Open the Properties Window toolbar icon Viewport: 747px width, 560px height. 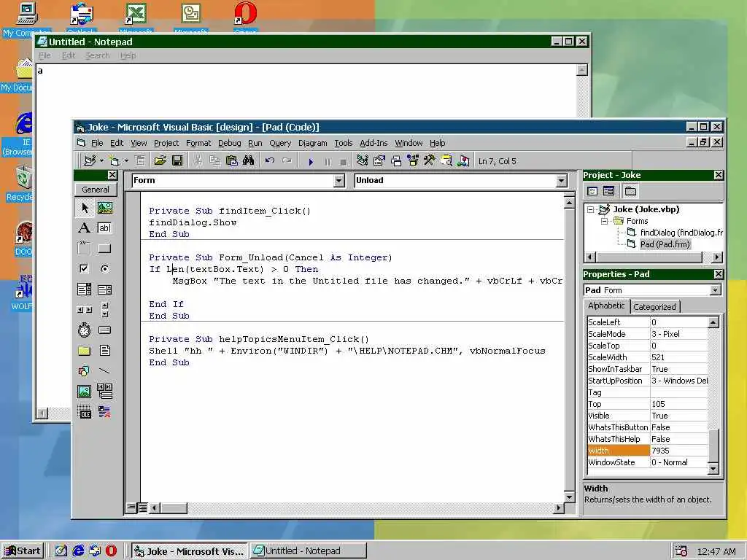pos(379,161)
